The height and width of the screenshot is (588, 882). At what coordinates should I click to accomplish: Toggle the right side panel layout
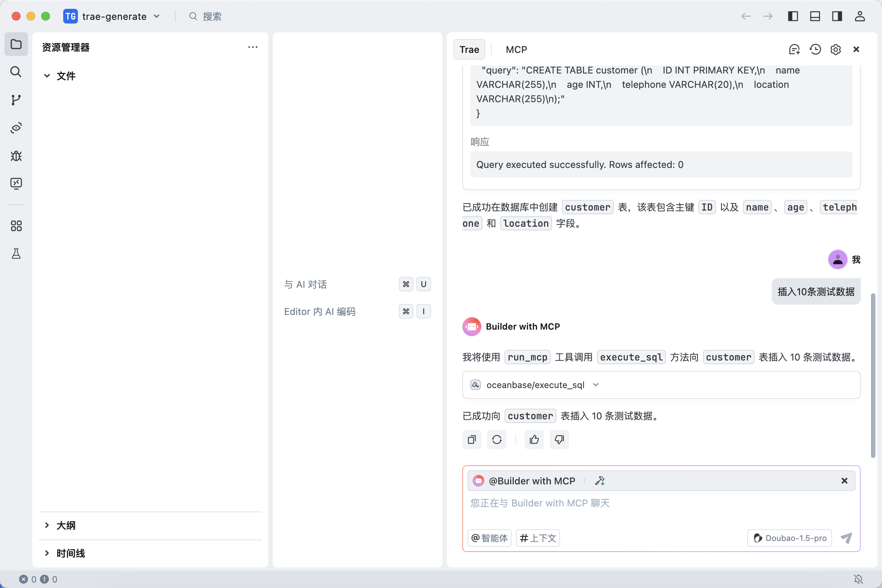(837, 16)
